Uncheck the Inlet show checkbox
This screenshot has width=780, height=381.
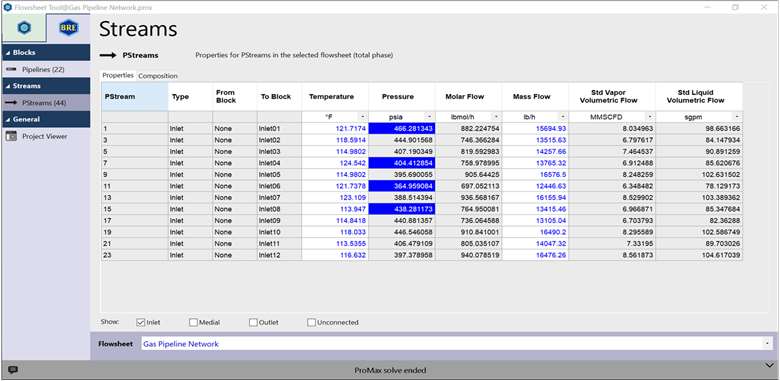[x=140, y=322]
